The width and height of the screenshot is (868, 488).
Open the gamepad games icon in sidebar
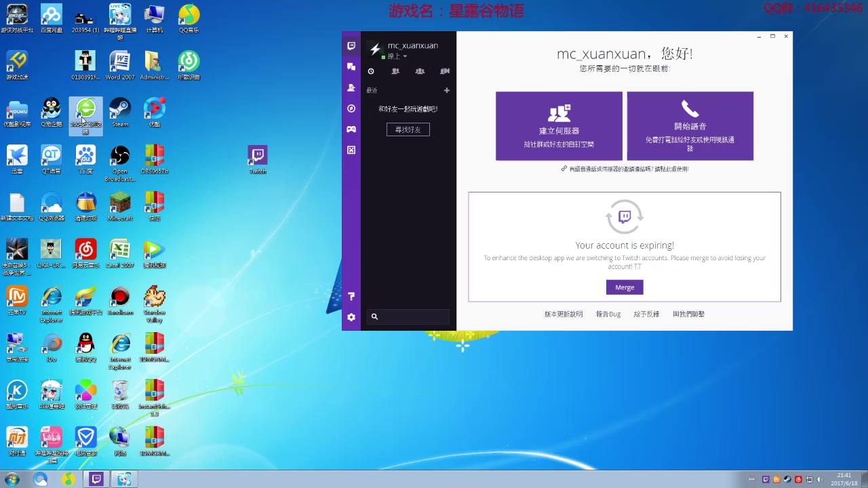tap(351, 129)
